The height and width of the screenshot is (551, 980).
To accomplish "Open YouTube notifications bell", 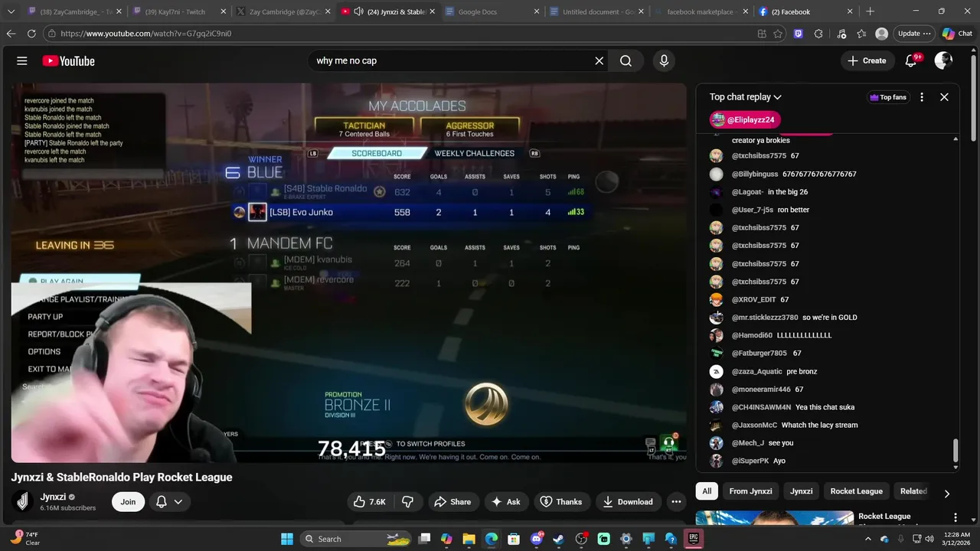I will point(911,60).
